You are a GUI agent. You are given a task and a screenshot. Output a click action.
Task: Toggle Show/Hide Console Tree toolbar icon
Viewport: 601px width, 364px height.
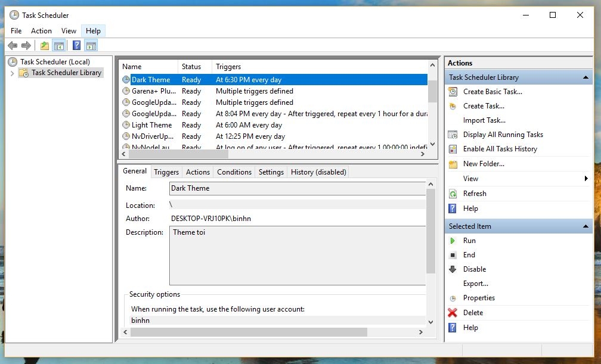point(59,45)
